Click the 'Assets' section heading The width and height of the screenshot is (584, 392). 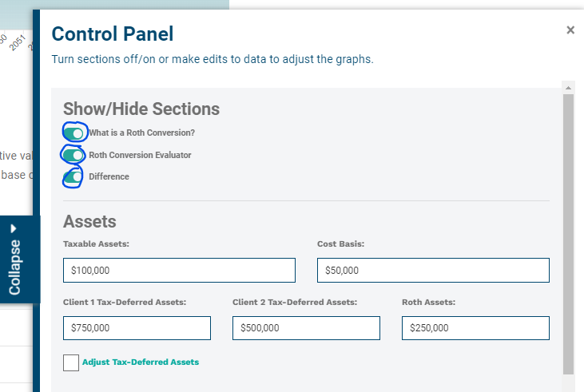[89, 221]
